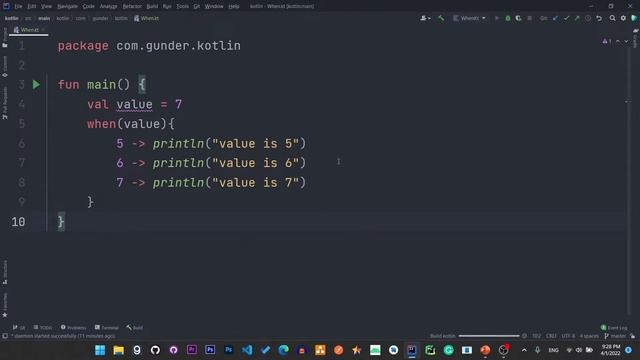Click the 'package com.gunder.kotlin' line
Viewport: 640px width, 360px height.
click(149, 46)
